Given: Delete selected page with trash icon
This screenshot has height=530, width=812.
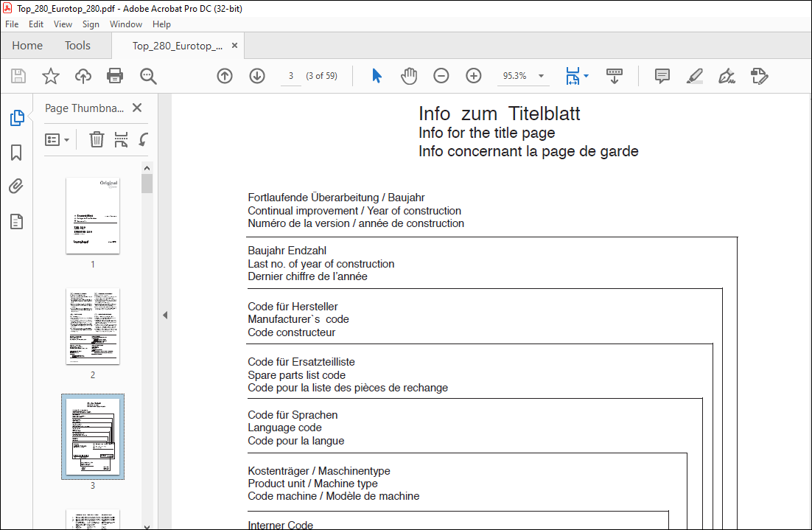Looking at the screenshot, I should point(97,139).
